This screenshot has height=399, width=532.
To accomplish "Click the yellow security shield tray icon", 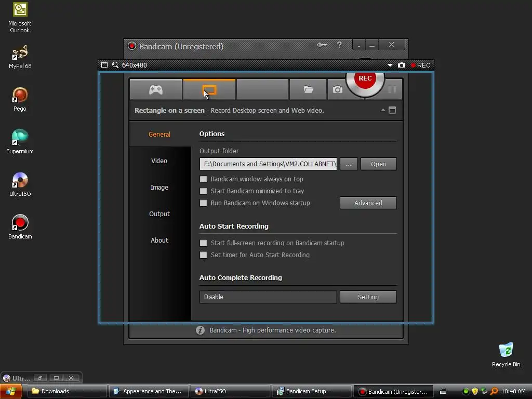I will pyautogui.click(x=475, y=392).
